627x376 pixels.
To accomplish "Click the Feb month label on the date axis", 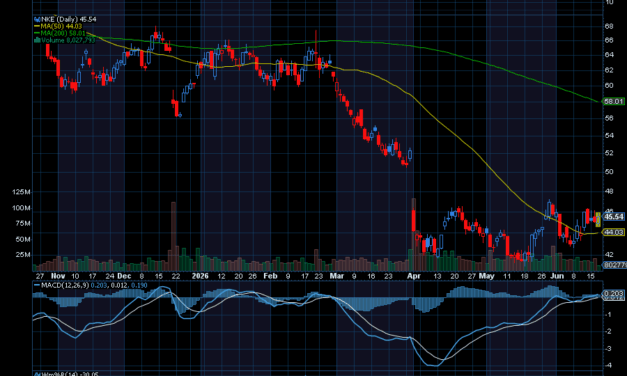I will point(270,276).
